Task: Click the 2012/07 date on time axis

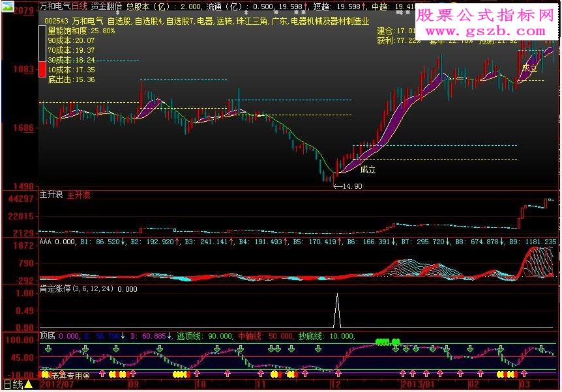Action: pos(57,384)
